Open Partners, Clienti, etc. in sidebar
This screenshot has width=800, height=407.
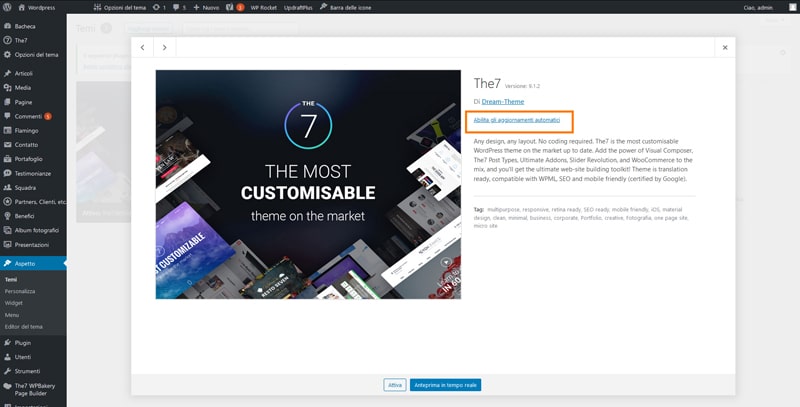tap(33, 202)
